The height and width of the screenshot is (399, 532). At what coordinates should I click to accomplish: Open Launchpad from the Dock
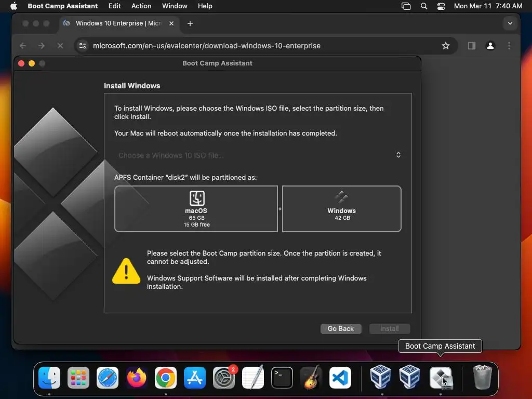click(x=78, y=378)
